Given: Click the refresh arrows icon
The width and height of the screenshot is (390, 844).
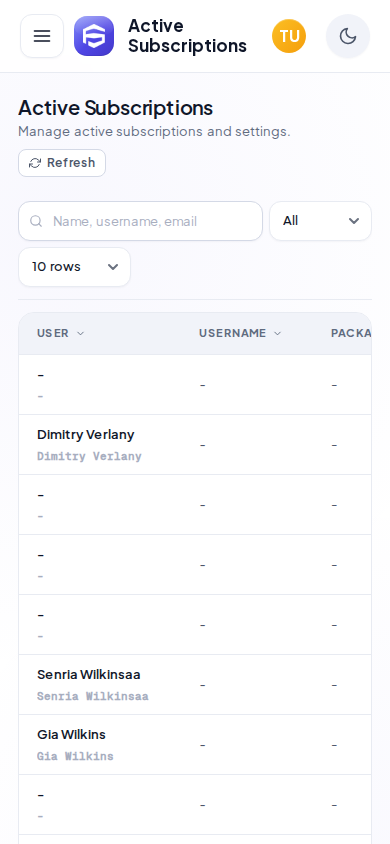Looking at the screenshot, I should pos(35,163).
